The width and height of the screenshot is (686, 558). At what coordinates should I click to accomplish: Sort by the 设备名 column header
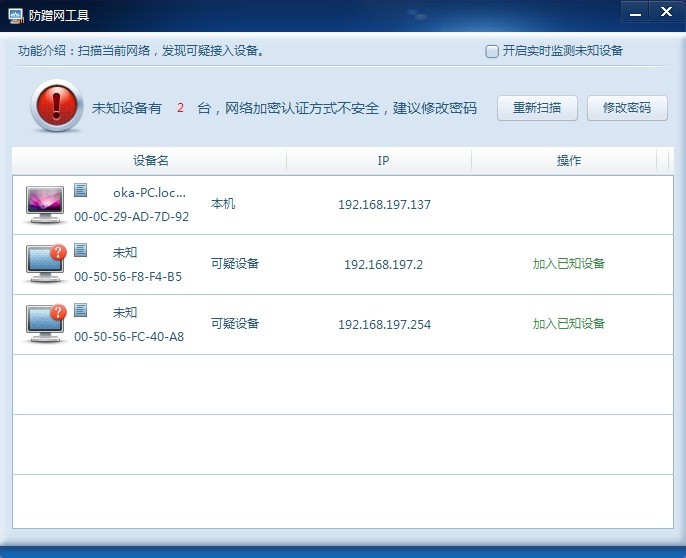(150, 160)
